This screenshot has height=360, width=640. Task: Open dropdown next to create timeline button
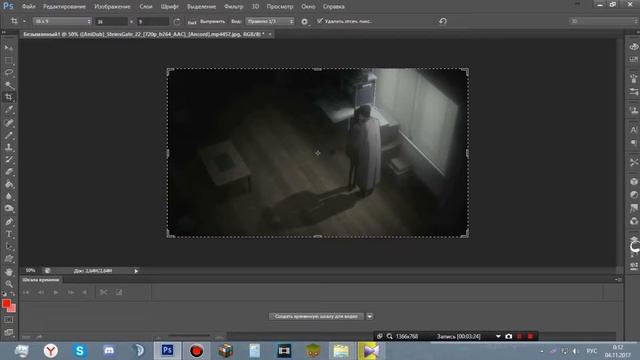pyautogui.click(x=370, y=316)
